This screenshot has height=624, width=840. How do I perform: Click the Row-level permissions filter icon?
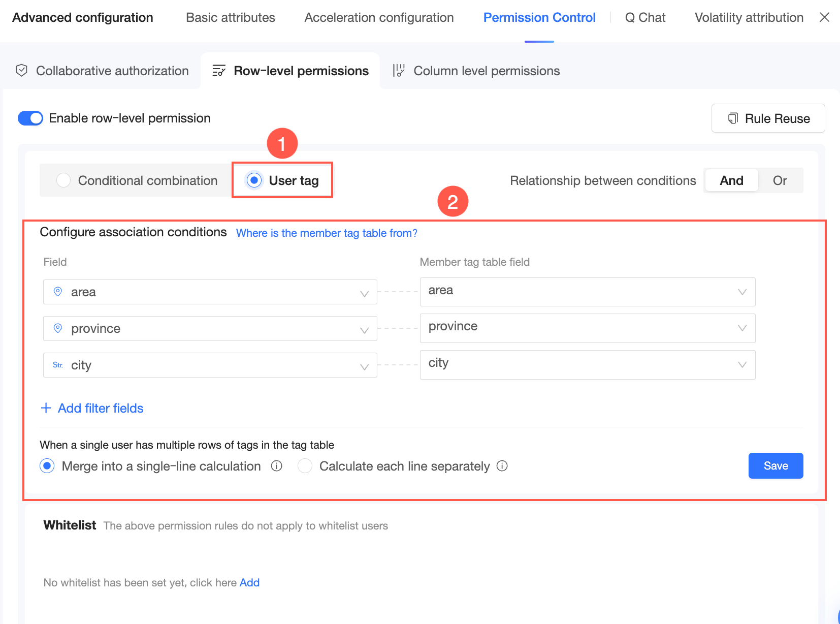pyautogui.click(x=219, y=71)
